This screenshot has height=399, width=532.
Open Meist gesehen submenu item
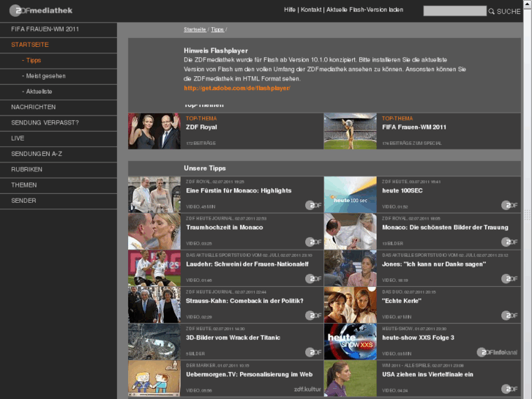tap(59, 76)
